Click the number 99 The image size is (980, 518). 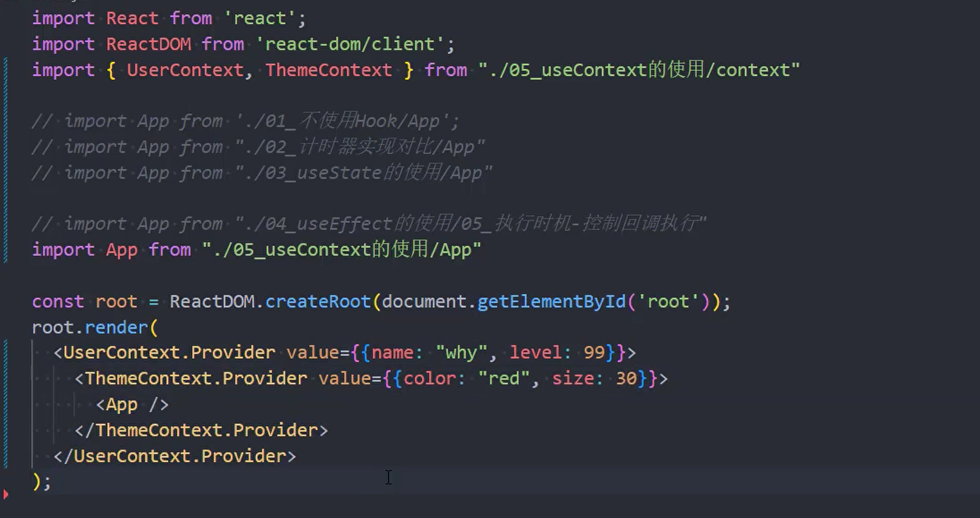click(x=595, y=352)
